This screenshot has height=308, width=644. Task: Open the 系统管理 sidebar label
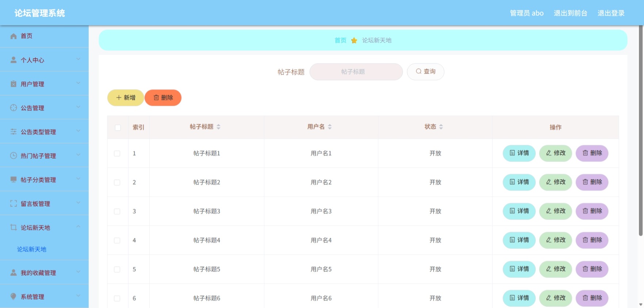click(33, 297)
